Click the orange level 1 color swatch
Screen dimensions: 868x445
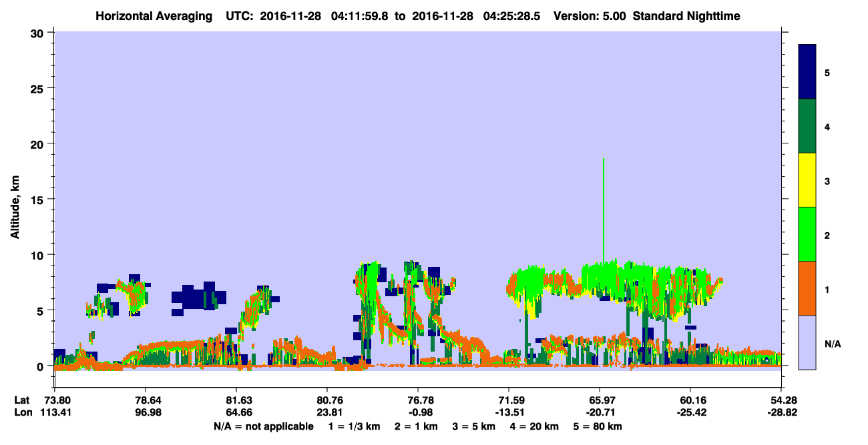point(807,288)
